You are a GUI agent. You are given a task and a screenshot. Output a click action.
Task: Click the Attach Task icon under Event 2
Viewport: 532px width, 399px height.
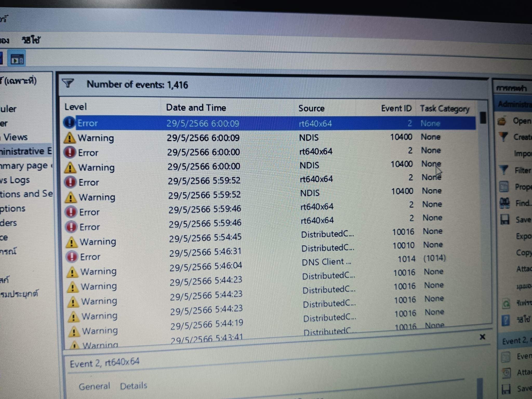click(x=506, y=373)
